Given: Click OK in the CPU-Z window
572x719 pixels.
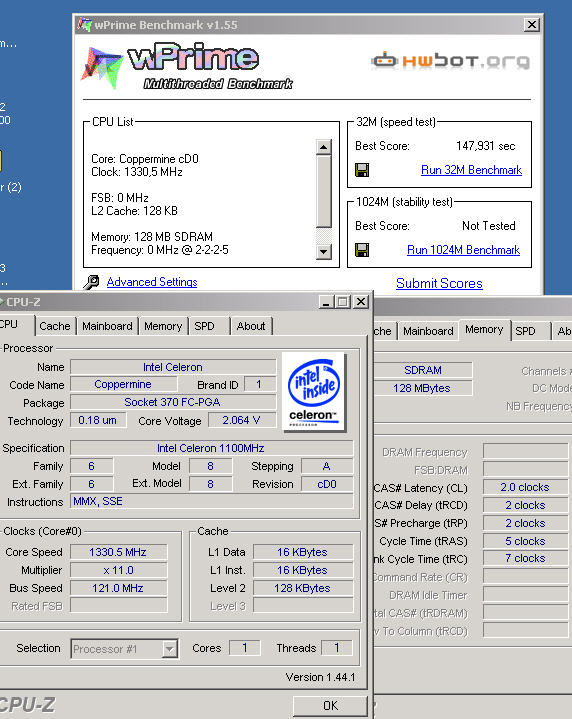Looking at the screenshot, I should pos(330,706).
